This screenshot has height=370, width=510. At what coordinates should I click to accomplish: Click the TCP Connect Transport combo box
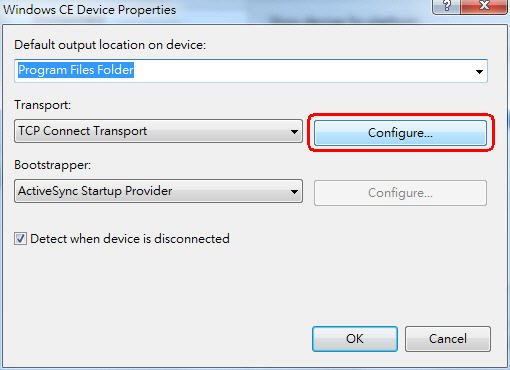[x=158, y=131]
